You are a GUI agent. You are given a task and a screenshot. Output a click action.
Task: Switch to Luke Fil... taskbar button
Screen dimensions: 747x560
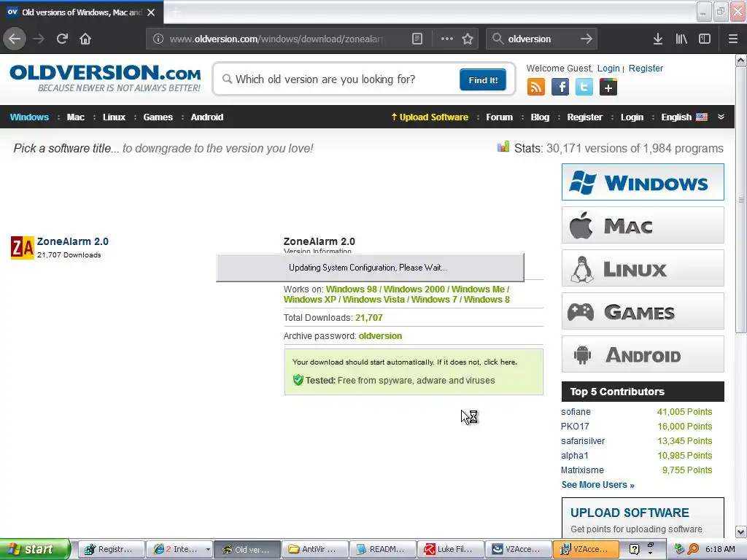coord(451,549)
